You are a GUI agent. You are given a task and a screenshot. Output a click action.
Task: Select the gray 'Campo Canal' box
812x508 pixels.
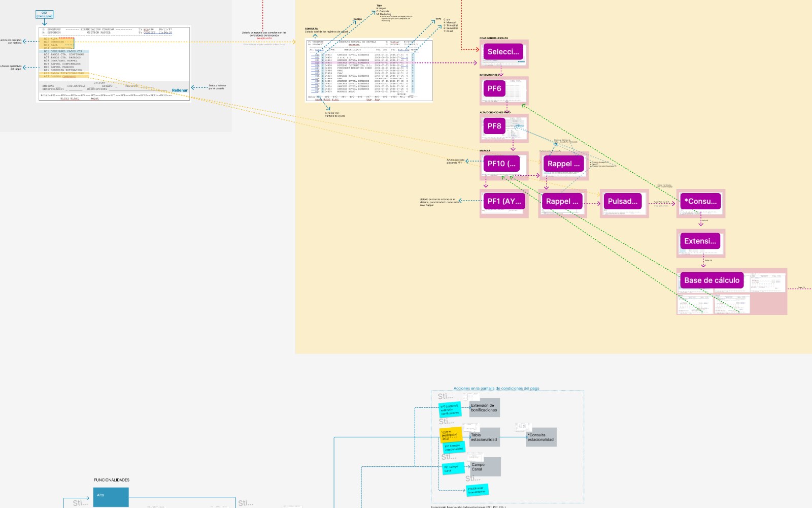tap(485, 467)
